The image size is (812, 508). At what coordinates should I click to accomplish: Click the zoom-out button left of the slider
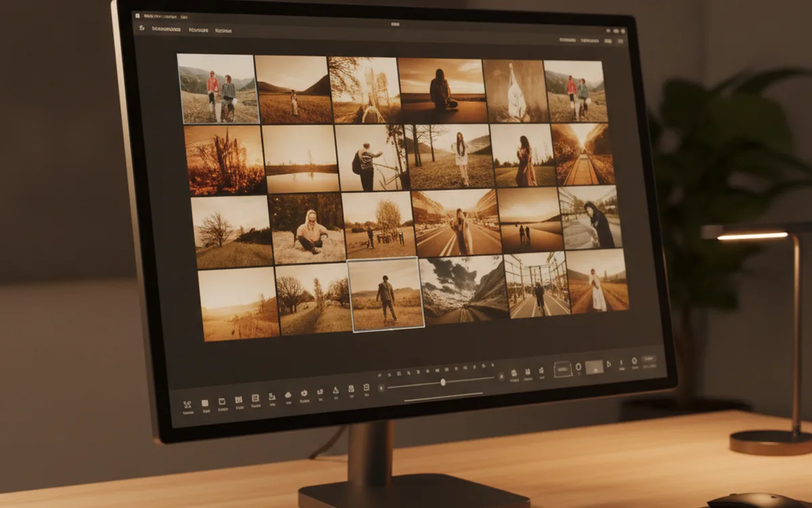[x=382, y=387]
